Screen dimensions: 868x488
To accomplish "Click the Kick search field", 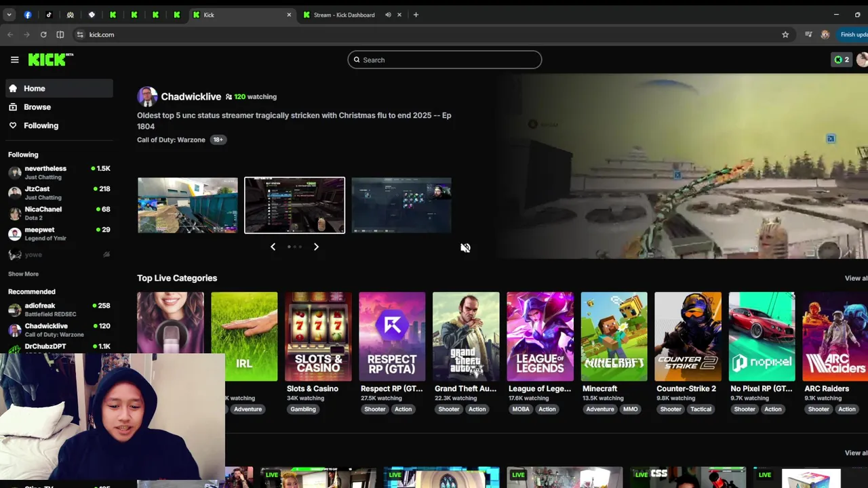I will (x=445, y=60).
